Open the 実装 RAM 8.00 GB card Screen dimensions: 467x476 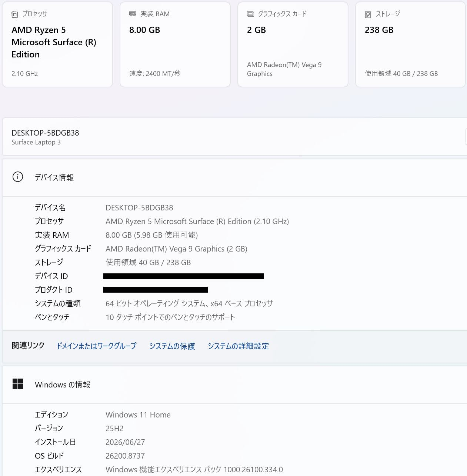tap(175, 44)
